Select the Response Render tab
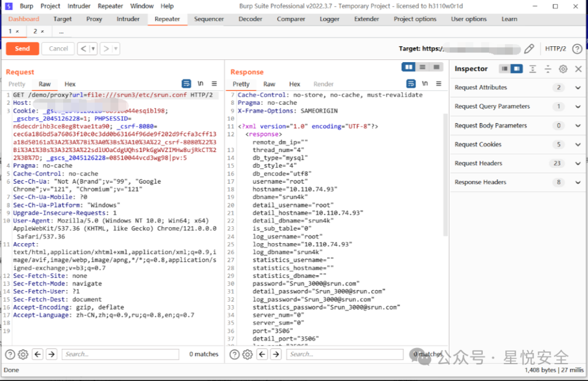Screen dimensions: 588x381 point(323,84)
